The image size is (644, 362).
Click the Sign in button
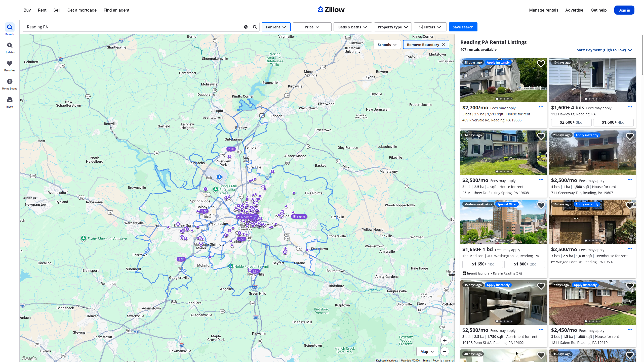pyautogui.click(x=624, y=10)
